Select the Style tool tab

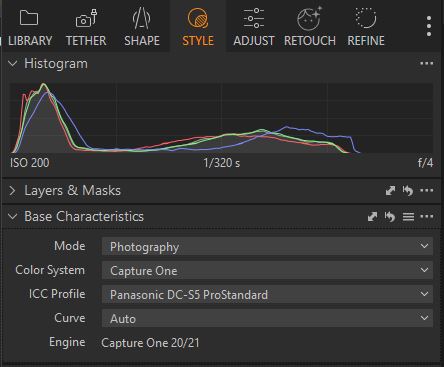pos(198,27)
